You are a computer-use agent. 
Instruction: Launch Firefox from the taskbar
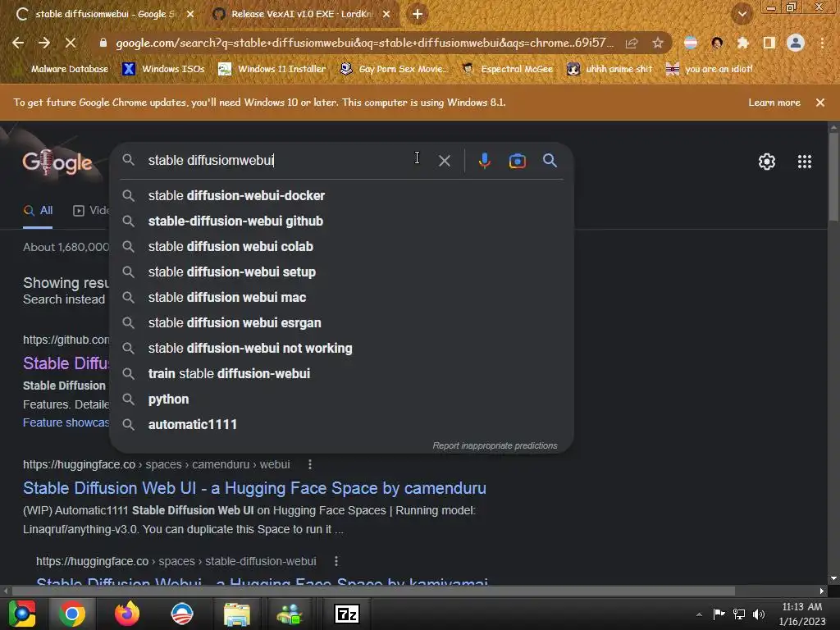(x=127, y=614)
